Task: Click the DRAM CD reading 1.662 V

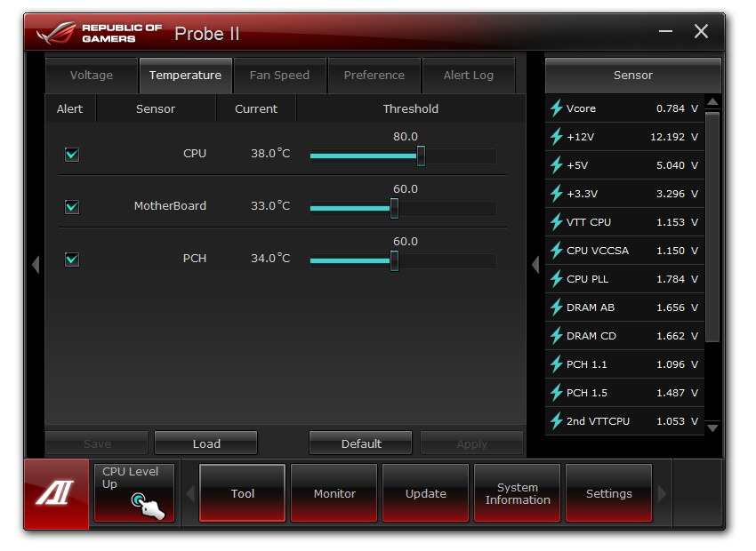Action: pyautogui.click(x=677, y=336)
